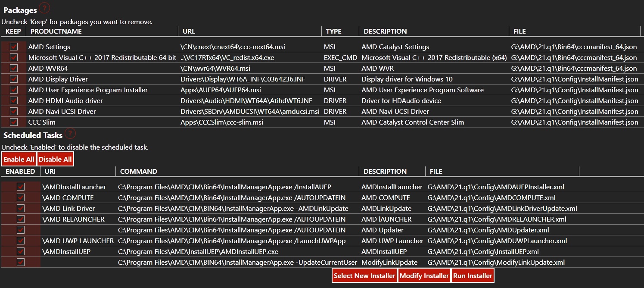Select 'Driver for HDAudio device' description
Screen dimensions: 644x288
click(401, 100)
